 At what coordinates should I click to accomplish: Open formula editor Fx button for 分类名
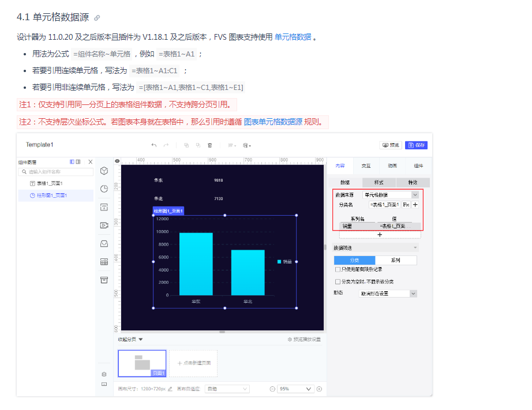406,205
